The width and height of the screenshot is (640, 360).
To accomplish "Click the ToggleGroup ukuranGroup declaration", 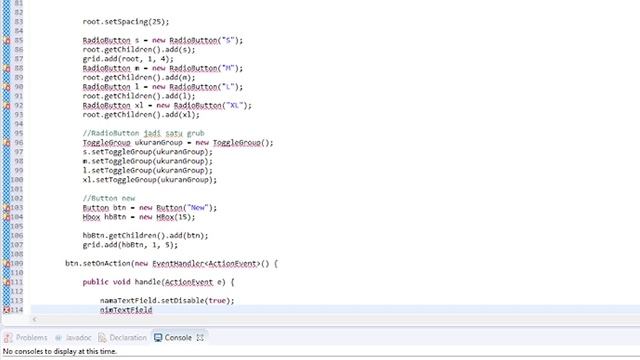I will [178, 143].
